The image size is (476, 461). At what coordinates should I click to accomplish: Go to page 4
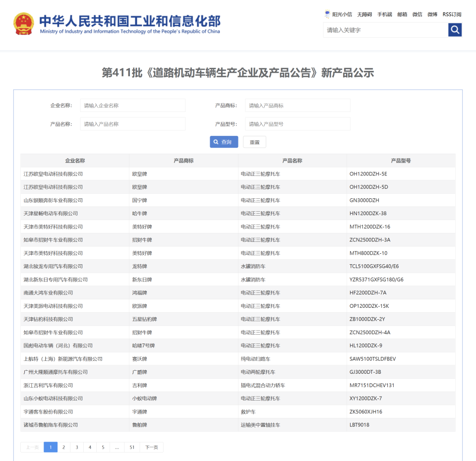90,447
